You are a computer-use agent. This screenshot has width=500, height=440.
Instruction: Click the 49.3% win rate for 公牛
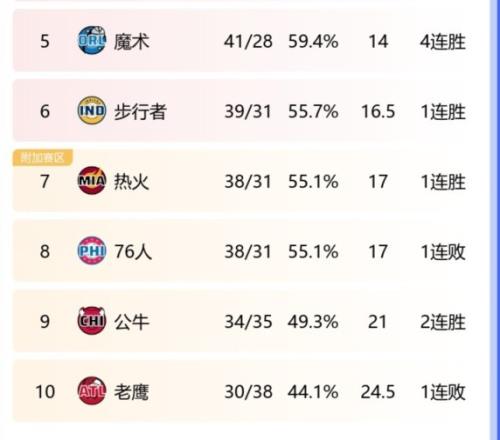pyautogui.click(x=313, y=322)
